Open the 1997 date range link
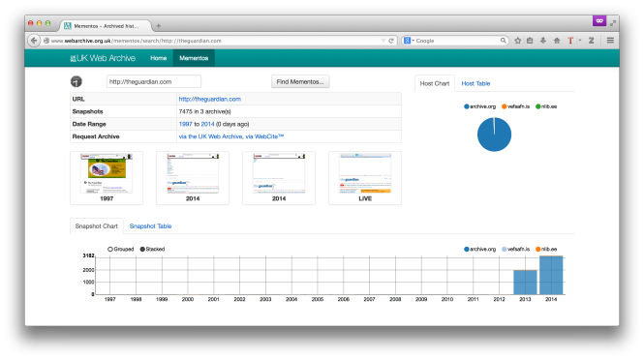Screen dimensions: 644x360 pyautogui.click(x=185, y=124)
